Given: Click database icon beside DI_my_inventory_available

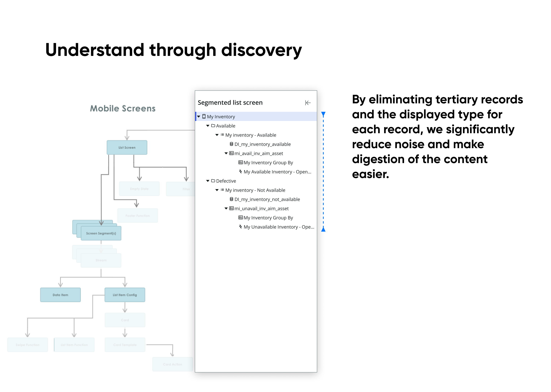Looking at the screenshot, I should point(231,144).
